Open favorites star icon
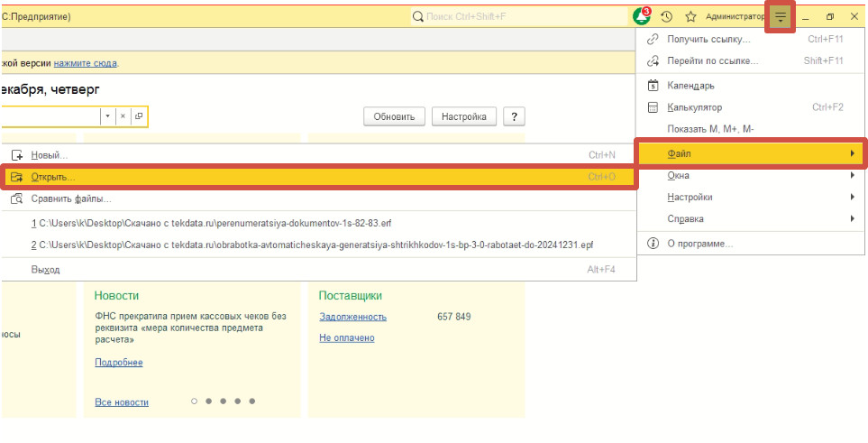This screenshot has height=443, width=868. [690, 16]
